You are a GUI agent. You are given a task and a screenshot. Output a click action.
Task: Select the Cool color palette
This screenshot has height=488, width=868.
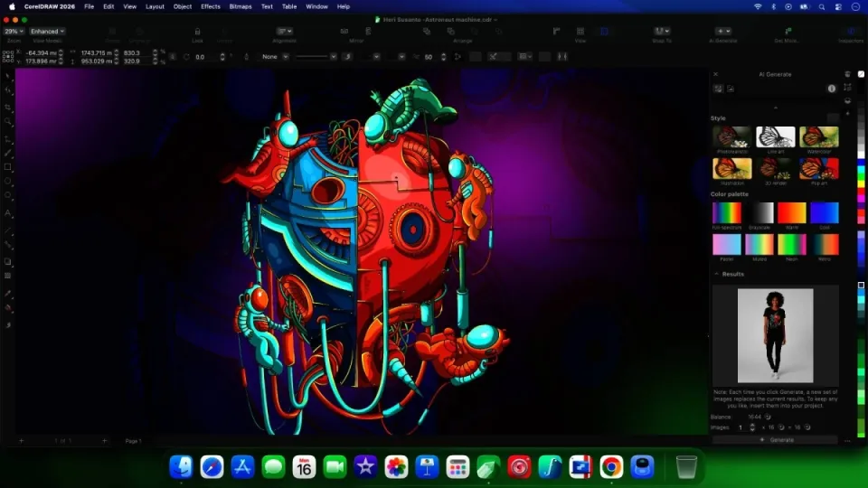coord(825,212)
